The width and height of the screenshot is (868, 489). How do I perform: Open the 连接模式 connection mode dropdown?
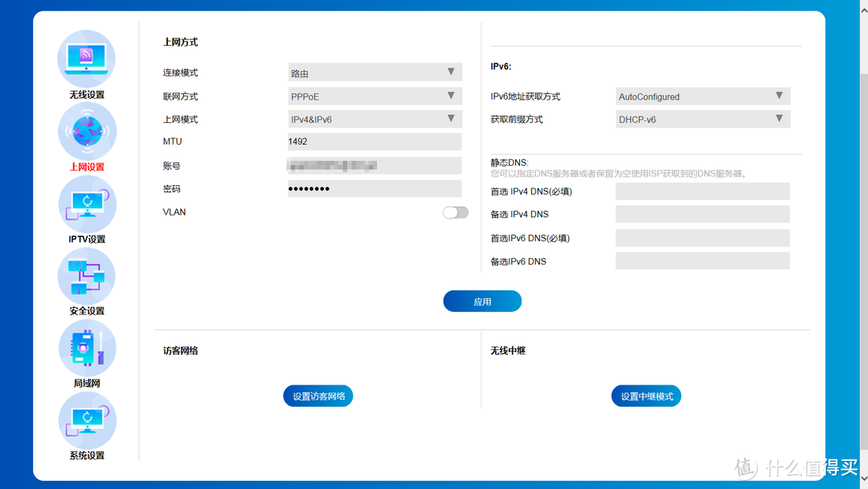[x=374, y=72]
